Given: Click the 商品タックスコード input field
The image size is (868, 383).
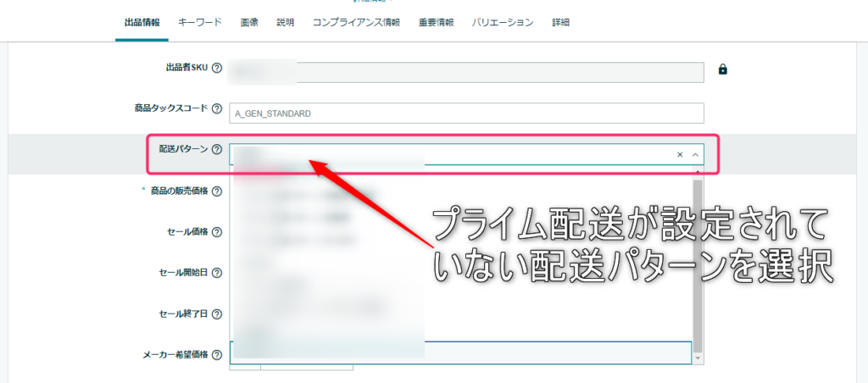Looking at the screenshot, I should tap(466, 114).
